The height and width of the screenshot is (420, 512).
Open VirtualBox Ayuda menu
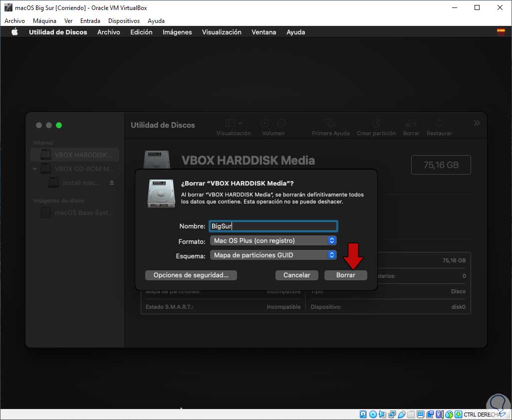pyautogui.click(x=156, y=21)
